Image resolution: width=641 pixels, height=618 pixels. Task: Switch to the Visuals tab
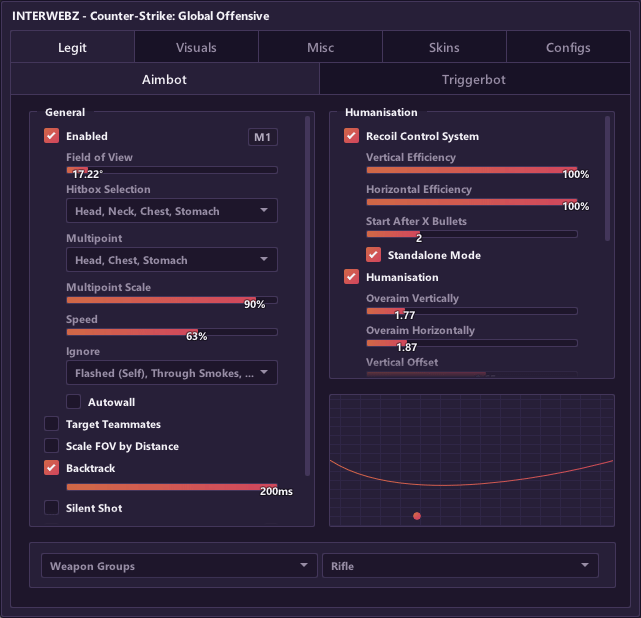click(196, 47)
